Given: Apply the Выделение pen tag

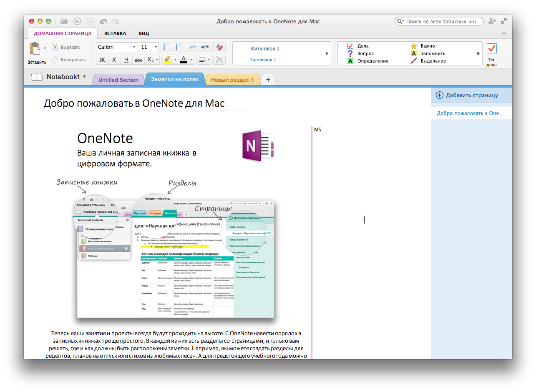Looking at the screenshot, I should [428, 61].
